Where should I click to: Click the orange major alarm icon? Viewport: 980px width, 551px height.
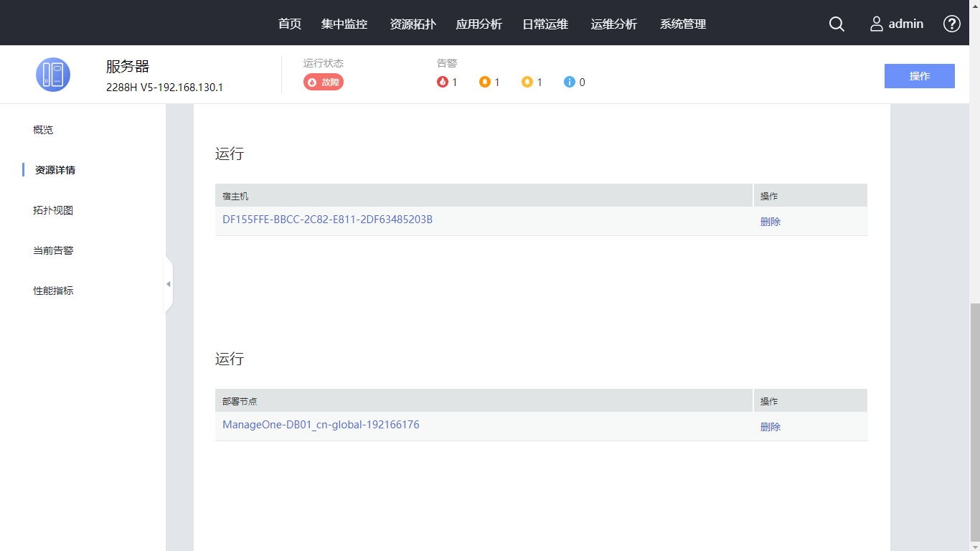click(485, 83)
